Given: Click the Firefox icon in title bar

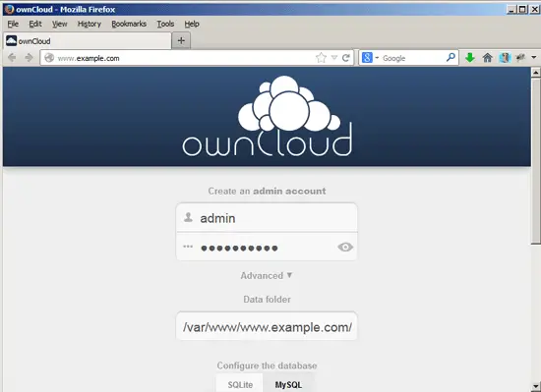Looking at the screenshot, I should [x=9, y=9].
